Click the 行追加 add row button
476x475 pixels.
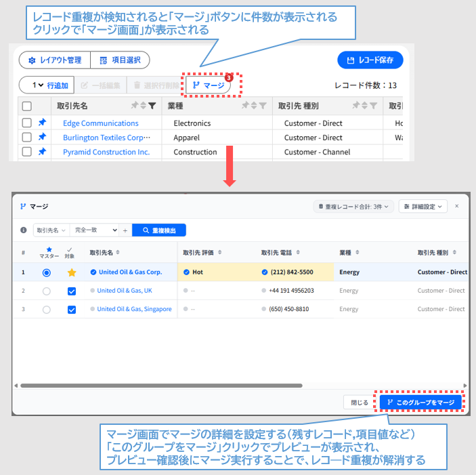click(58, 85)
